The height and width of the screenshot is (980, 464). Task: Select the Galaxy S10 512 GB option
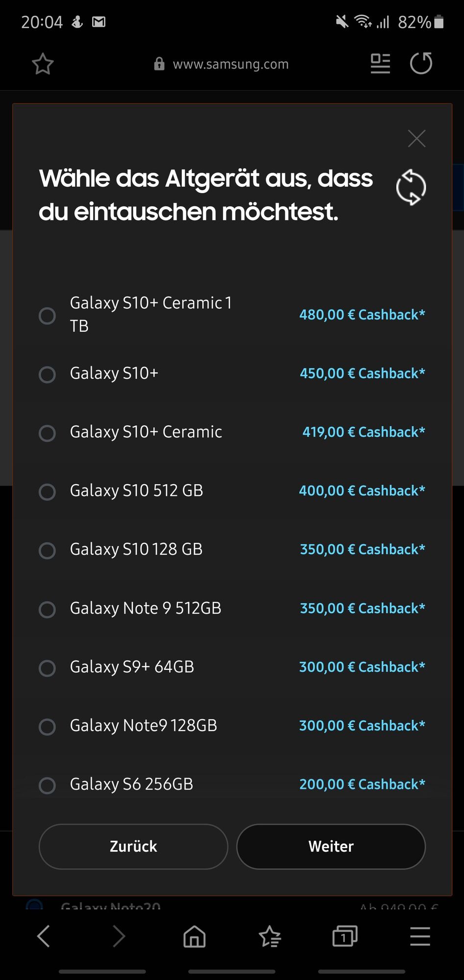click(47, 491)
